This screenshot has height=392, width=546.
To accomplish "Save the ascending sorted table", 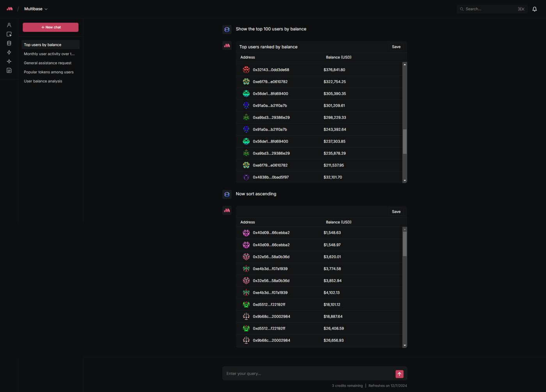I will tap(396, 212).
